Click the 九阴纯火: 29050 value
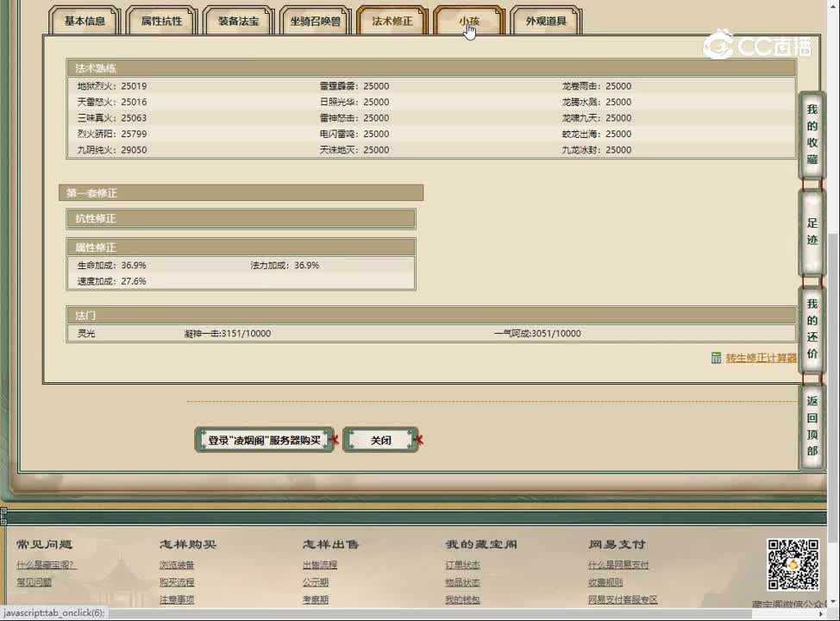Viewport: 840px width, 621px height. tap(112, 150)
